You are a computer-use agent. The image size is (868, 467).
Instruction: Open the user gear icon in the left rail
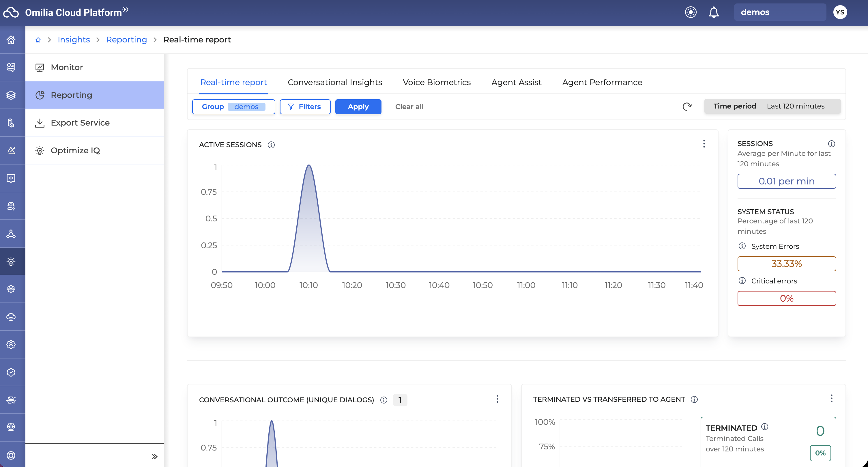point(11,344)
